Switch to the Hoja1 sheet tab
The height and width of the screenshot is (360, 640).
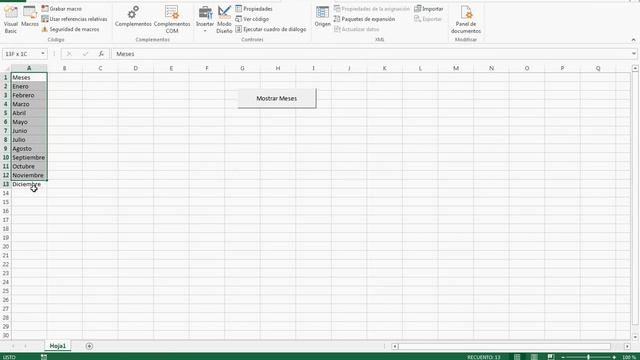click(58, 346)
